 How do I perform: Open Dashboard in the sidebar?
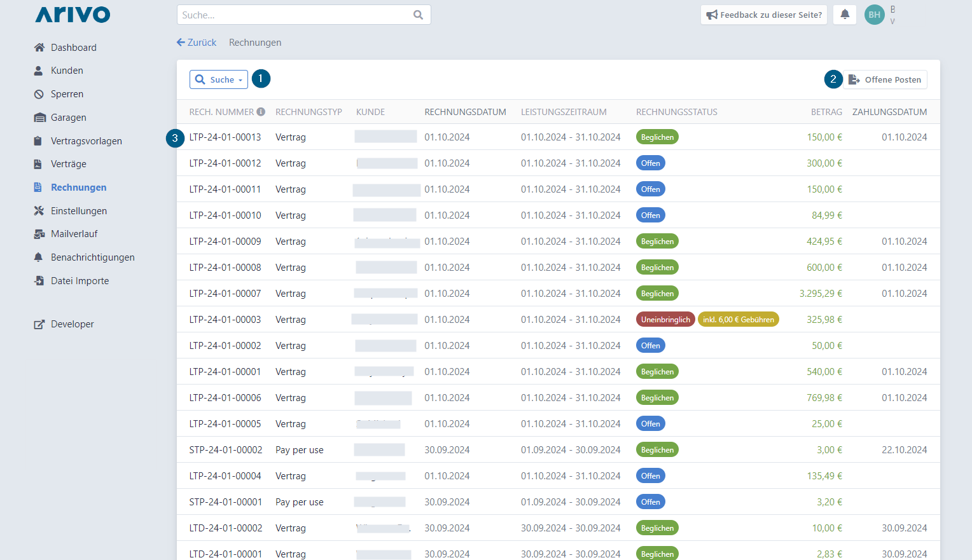(74, 48)
